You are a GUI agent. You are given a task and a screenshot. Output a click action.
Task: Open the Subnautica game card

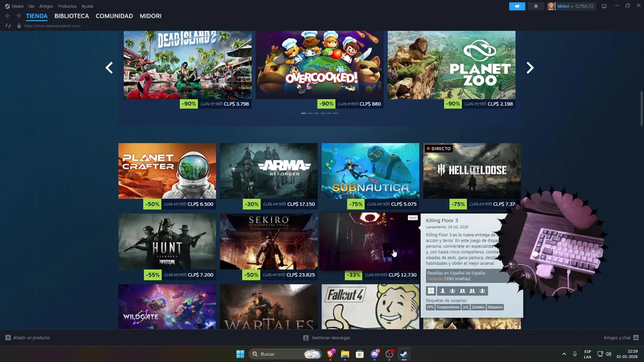(x=370, y=176)
